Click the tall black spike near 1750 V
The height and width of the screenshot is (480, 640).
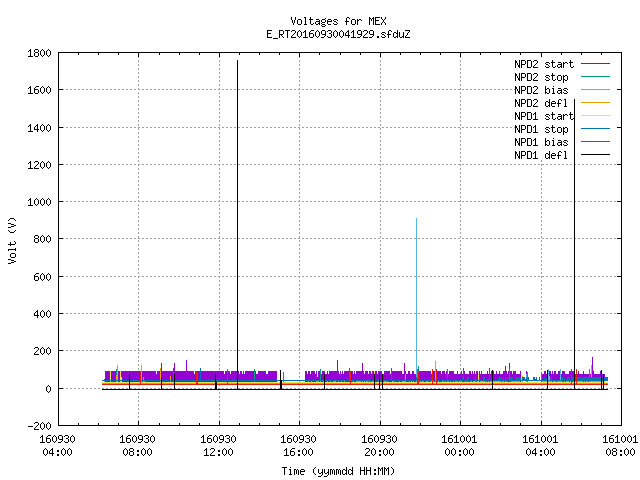point(238,224)
